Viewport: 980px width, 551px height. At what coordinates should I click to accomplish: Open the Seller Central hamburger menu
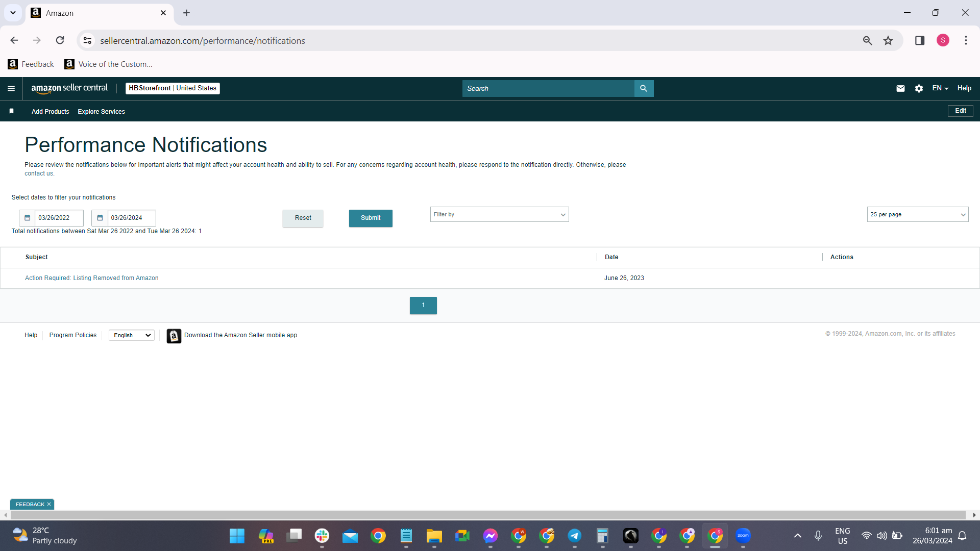pyautogui.click(x=11, y=88)
